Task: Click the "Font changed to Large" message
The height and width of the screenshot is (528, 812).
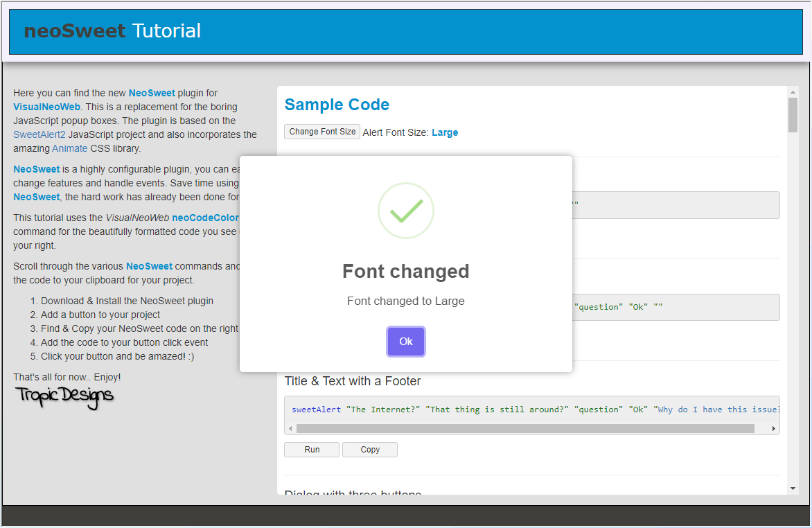Action: 405,301
